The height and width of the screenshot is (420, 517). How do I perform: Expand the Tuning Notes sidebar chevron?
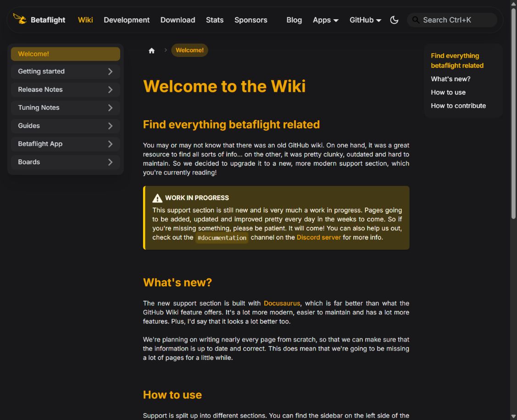[110, 108]
